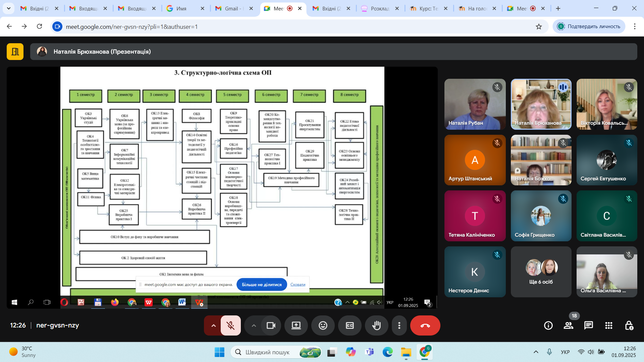Open meeting details info icon
644x362 pixels.
(x=548, y=325)
